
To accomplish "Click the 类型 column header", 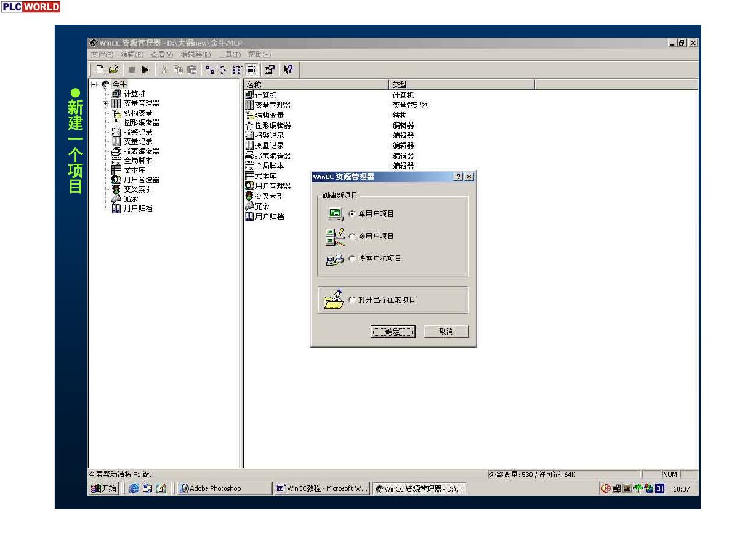I will tap(461, 84).
